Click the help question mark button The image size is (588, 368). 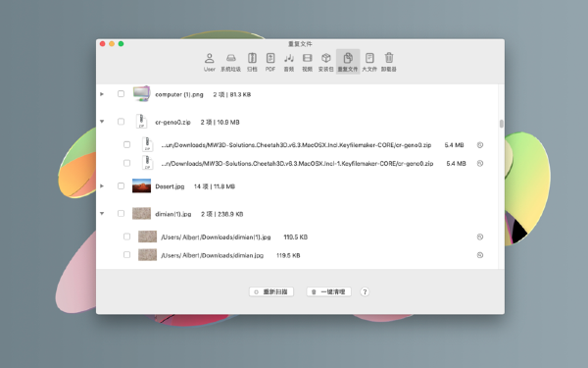coord(365,291)
